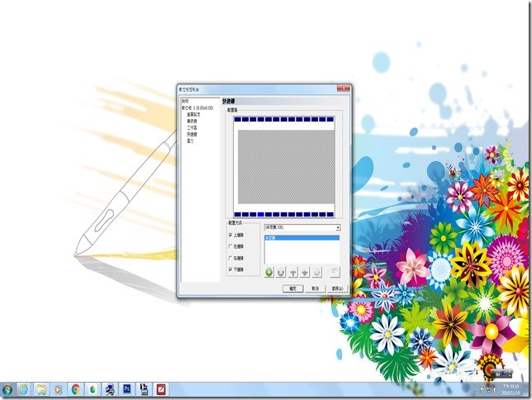Enable the 左邊緣 (left edge) checkbox
The width and height of the screenshot is (532, 400).
(230, 246)
